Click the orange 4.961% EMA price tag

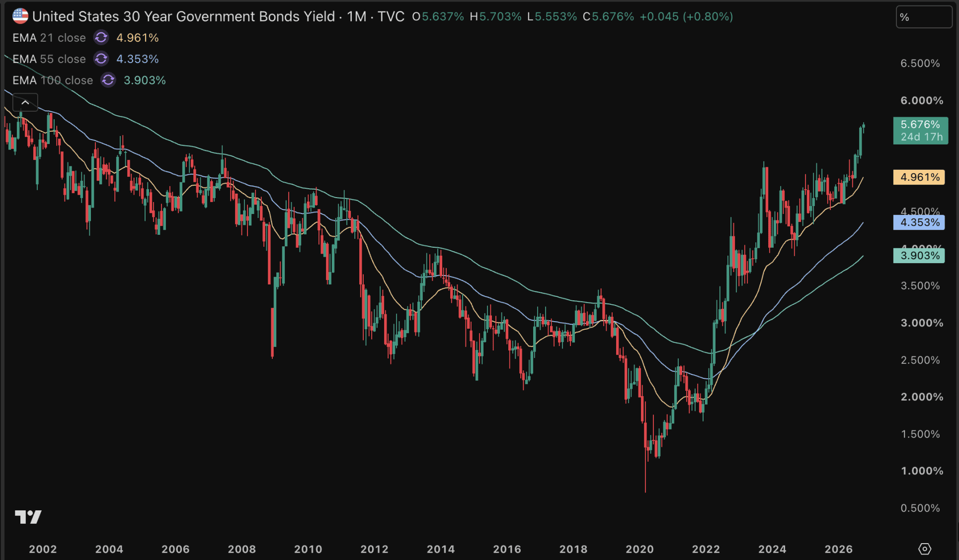(919, 177)
